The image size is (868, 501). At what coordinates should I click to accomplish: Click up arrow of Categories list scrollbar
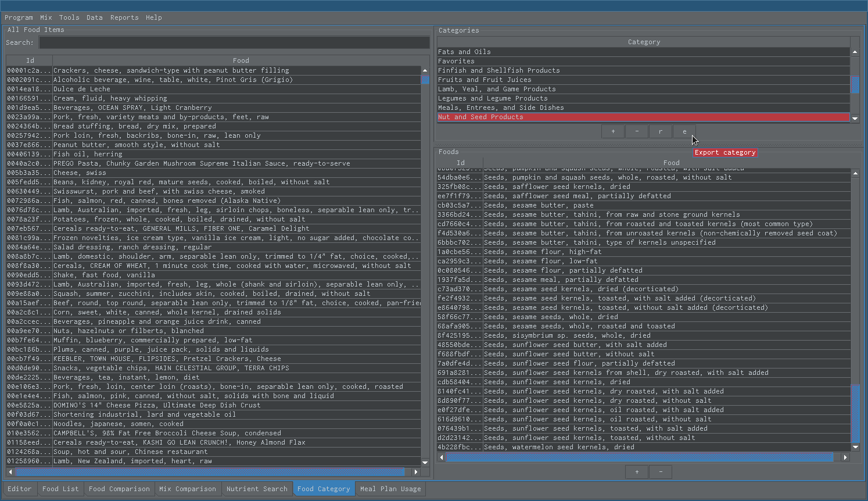[x=855, y=52]
